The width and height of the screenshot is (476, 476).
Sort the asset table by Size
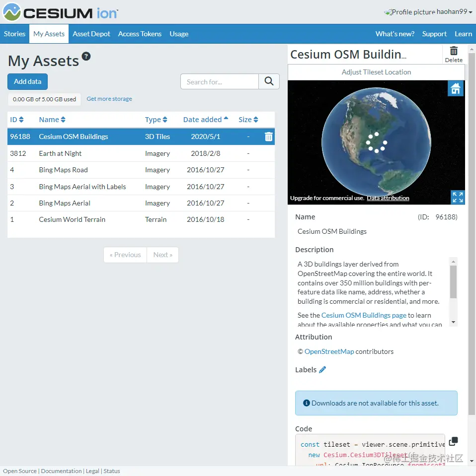click(248, 120)
